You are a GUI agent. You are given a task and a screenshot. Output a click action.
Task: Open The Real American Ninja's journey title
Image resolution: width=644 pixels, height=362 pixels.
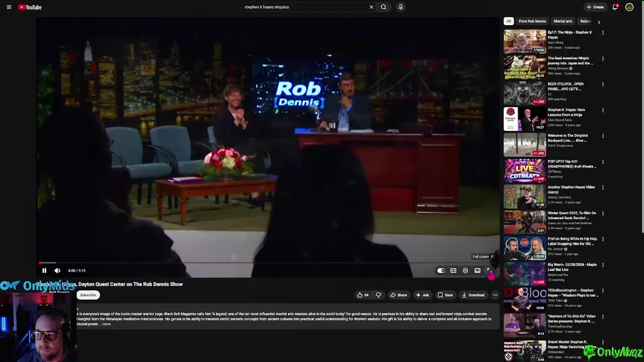(570, 61)
